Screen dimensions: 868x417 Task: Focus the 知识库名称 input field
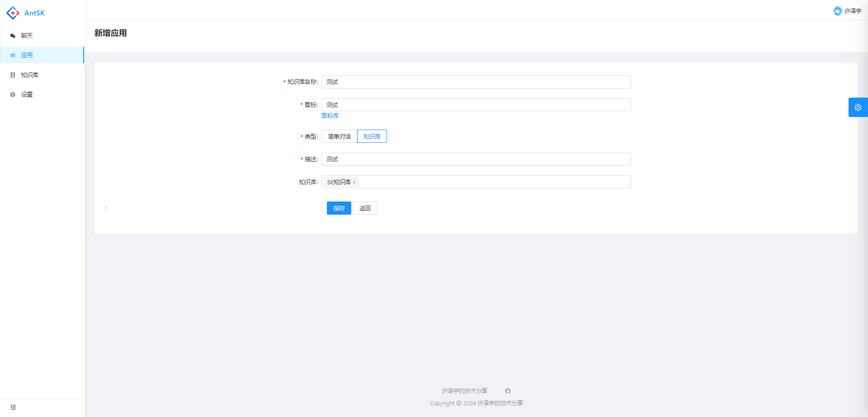[476, 82]
